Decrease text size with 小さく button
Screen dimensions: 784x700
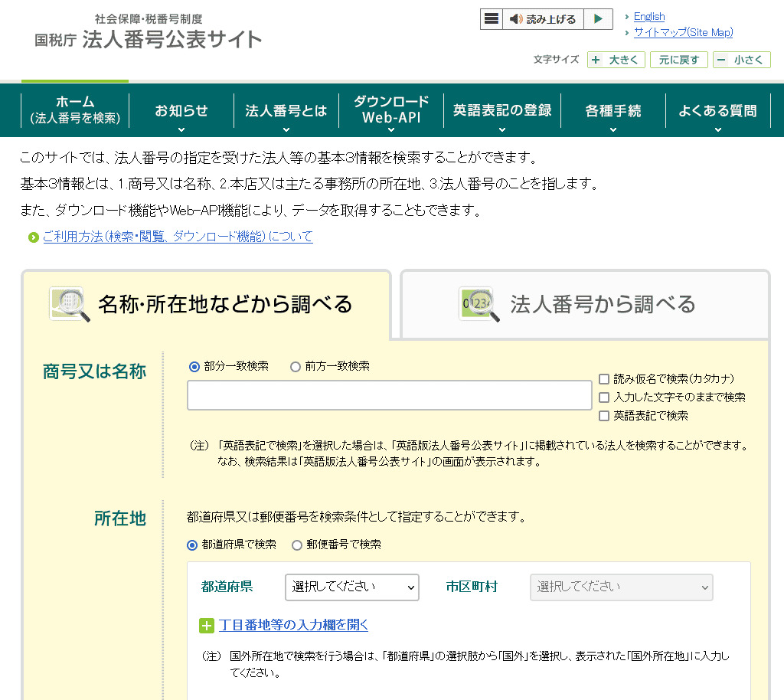(x=741, y=60)
